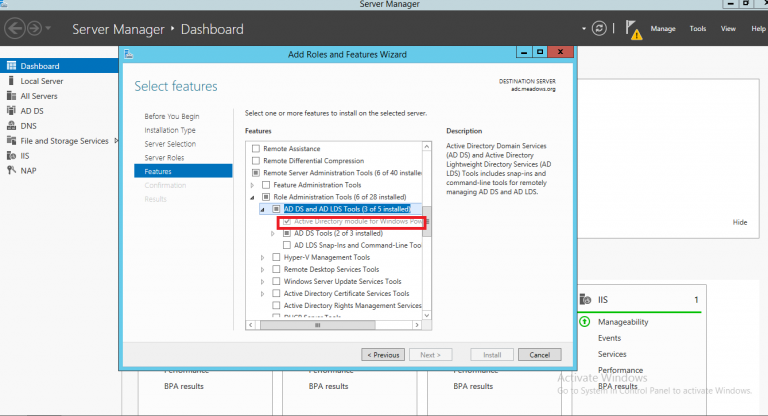Click the AD DS sidebar icon
This screenshot has width=768, height=416.
click(x=11, y=111)
